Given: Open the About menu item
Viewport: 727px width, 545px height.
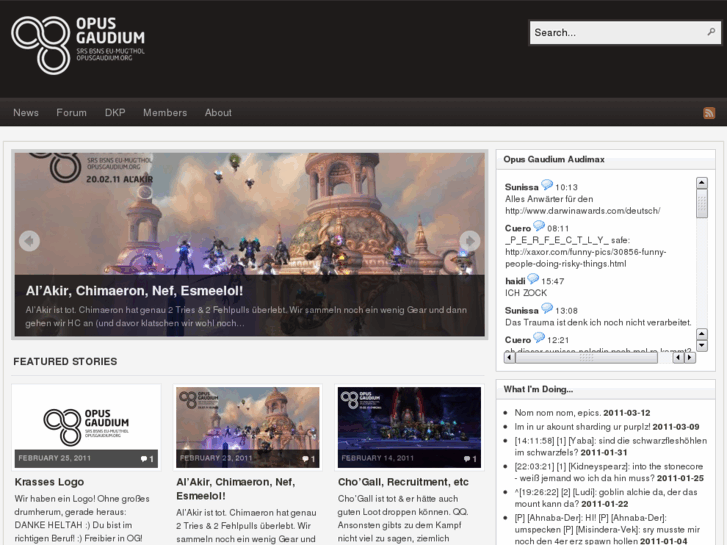Looking at the screenshot, I should point(218,113).
